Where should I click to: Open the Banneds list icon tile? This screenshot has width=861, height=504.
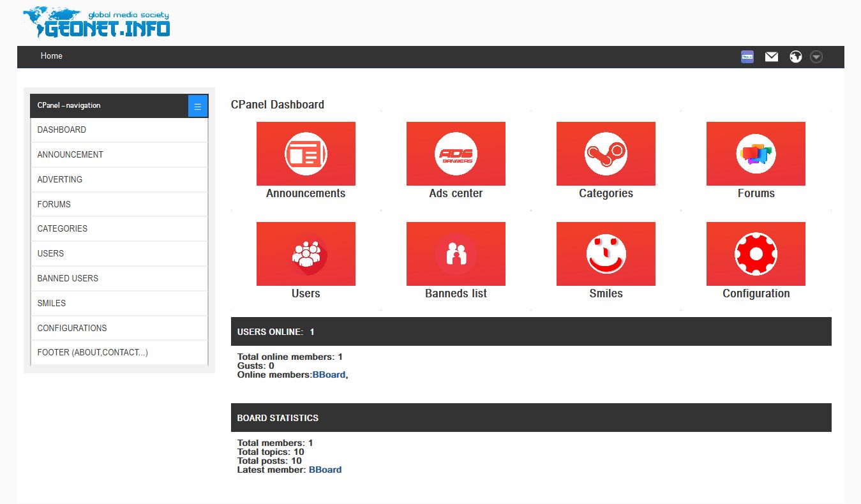(x=456, y=254)
